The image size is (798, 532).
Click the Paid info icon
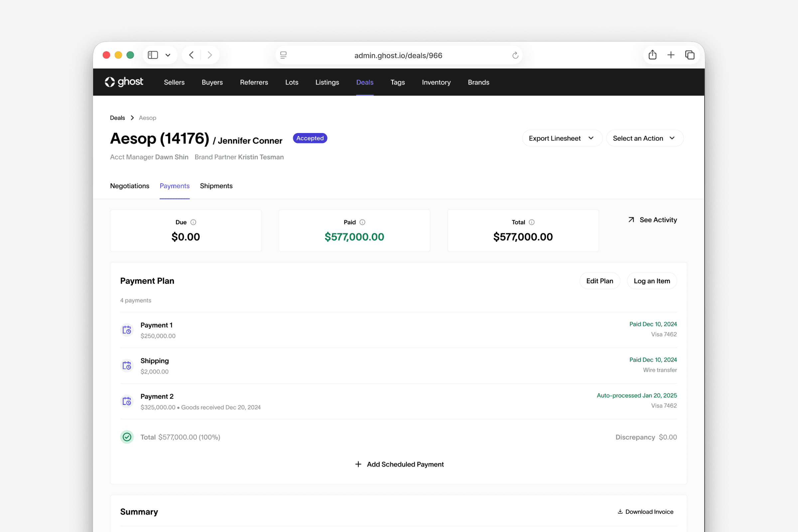[362, 222]
